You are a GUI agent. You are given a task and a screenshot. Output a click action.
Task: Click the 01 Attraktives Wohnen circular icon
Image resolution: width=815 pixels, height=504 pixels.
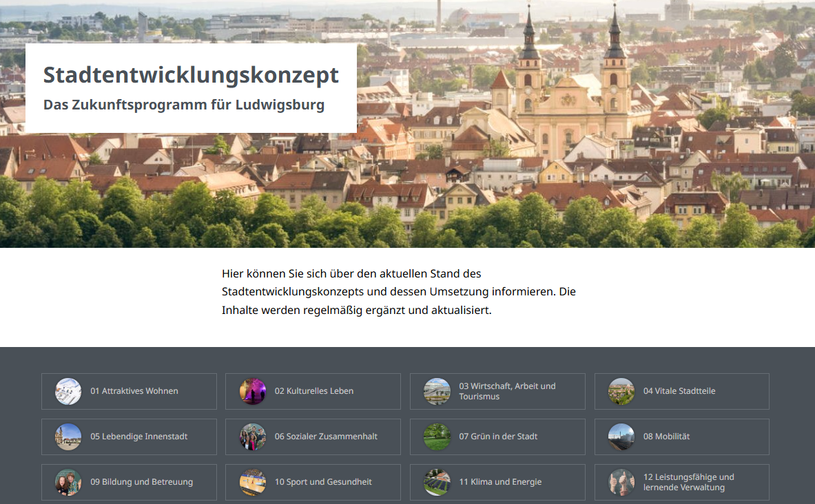coord(68,390)
